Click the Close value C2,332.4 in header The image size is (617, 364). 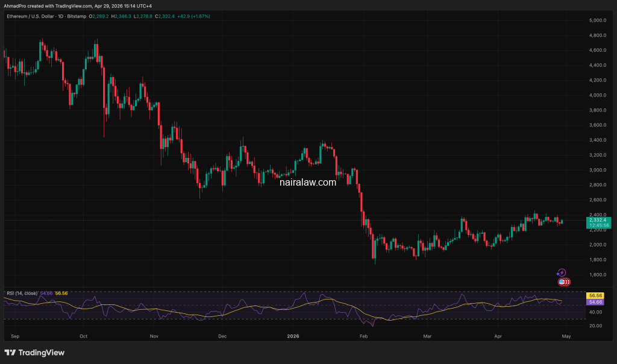[165, 16]
